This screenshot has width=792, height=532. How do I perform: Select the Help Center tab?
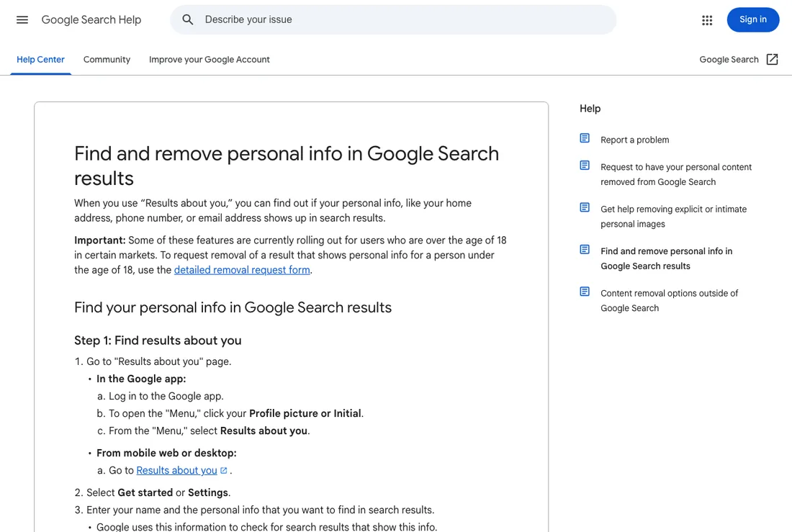pyautogui.click(x=40, y=60)
